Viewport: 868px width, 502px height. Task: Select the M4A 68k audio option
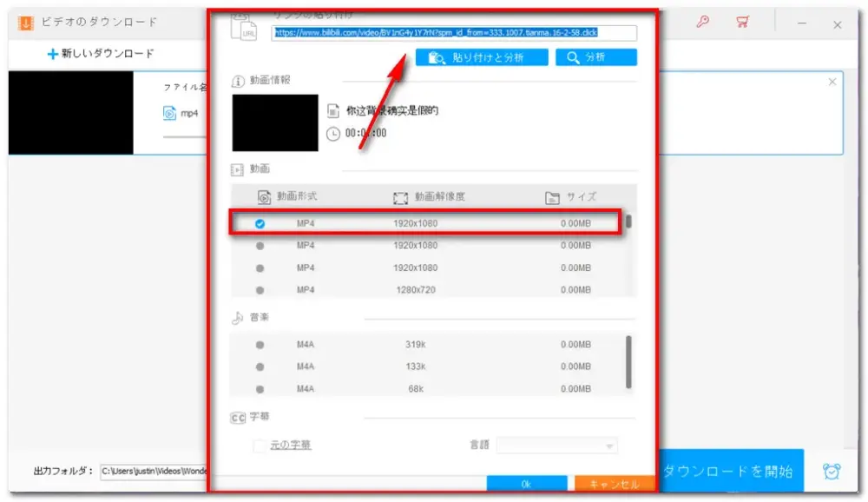click(x=260, y=389)
